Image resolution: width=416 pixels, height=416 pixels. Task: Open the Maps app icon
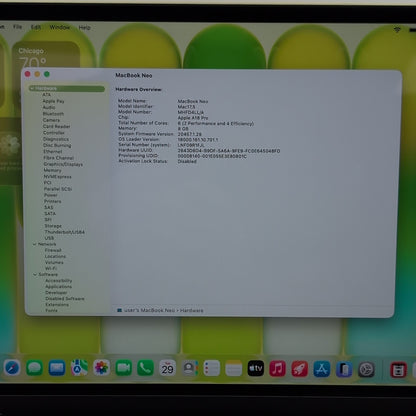[79, 368]
